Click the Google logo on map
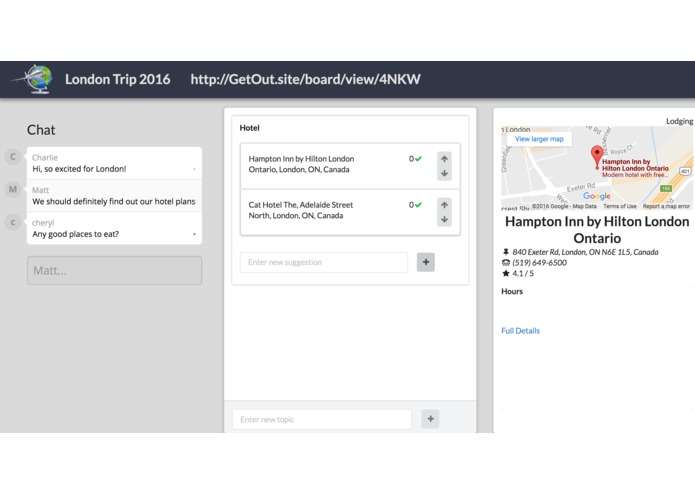Image resolution: width=695 pixels, height=494 pixels. pos(597,196)
